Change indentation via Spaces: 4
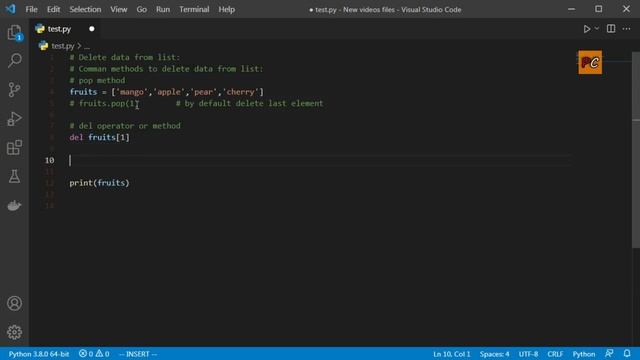 (x=494, y=353)
